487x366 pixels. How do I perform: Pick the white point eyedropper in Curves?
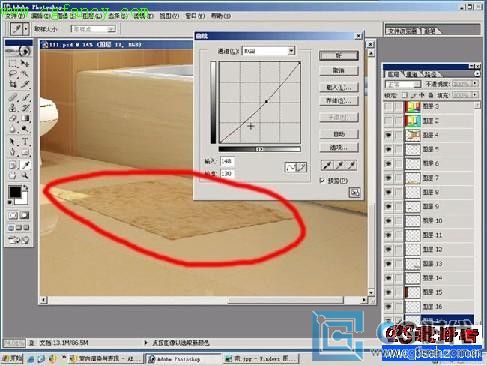(x=351, y=165)
